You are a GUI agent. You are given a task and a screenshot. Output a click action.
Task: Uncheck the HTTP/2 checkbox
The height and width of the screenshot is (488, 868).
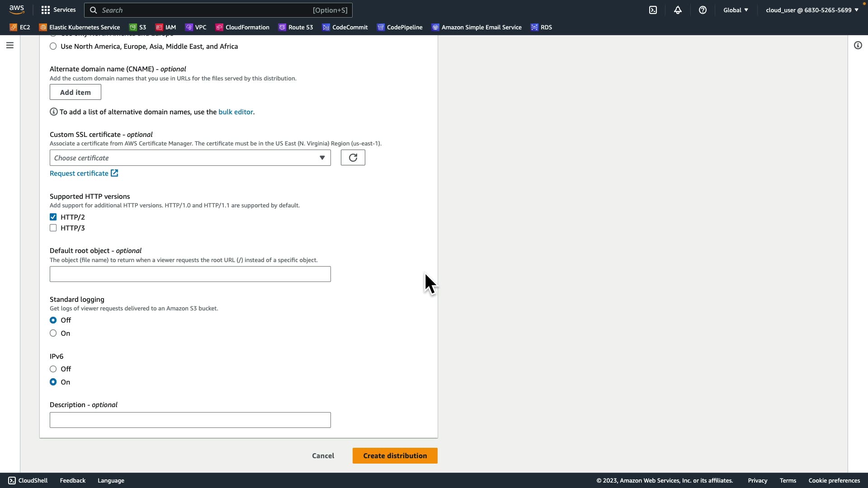[x=53, y=217]
